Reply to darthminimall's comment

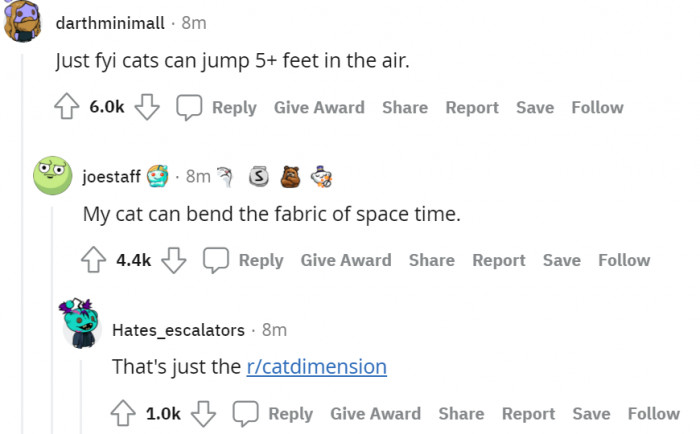coord(219,107)
